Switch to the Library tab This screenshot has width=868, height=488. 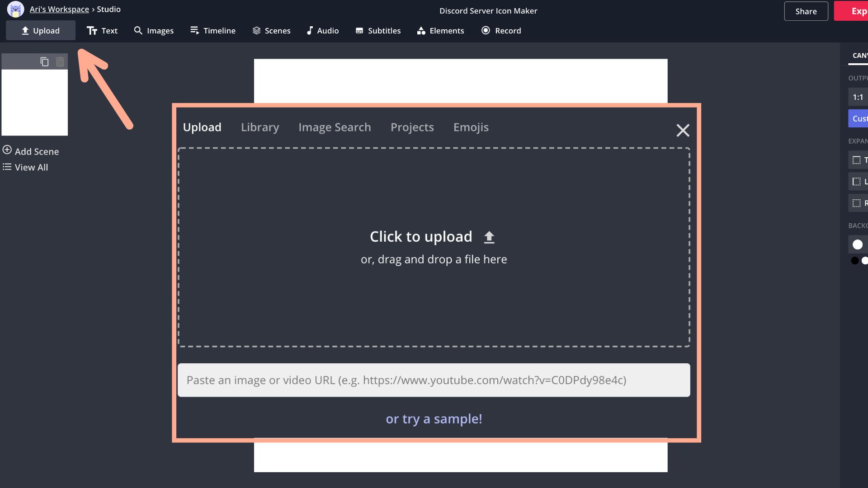coord(260,127)
